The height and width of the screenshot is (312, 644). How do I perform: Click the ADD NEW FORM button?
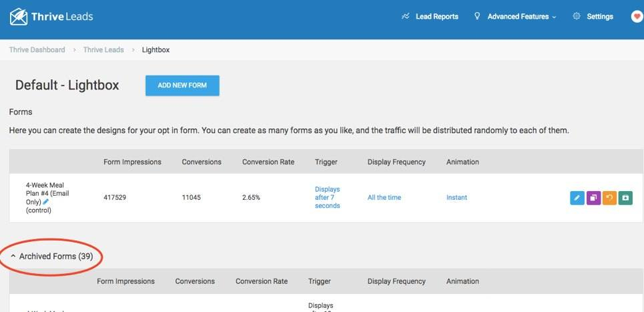click(x=182, y=86)
